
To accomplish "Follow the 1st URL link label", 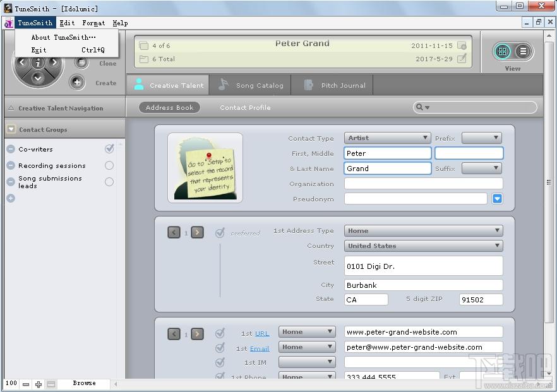I will coord(262,334).
